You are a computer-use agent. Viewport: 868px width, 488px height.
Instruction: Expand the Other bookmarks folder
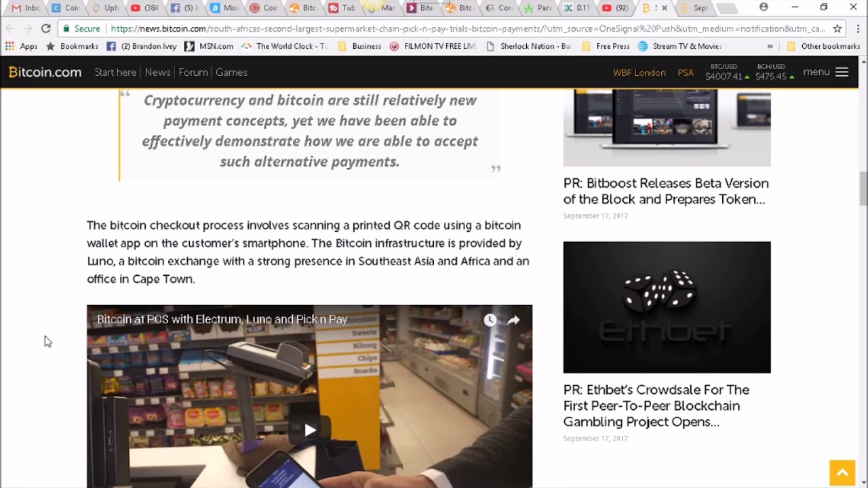click(823, 46)
